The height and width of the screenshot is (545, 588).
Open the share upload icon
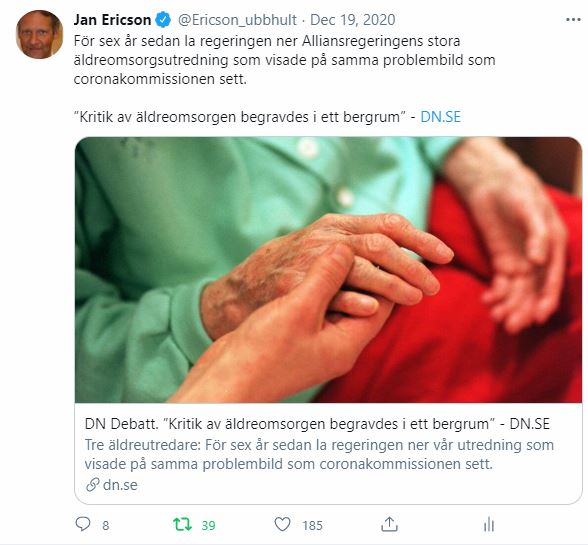tap(389, 524)
